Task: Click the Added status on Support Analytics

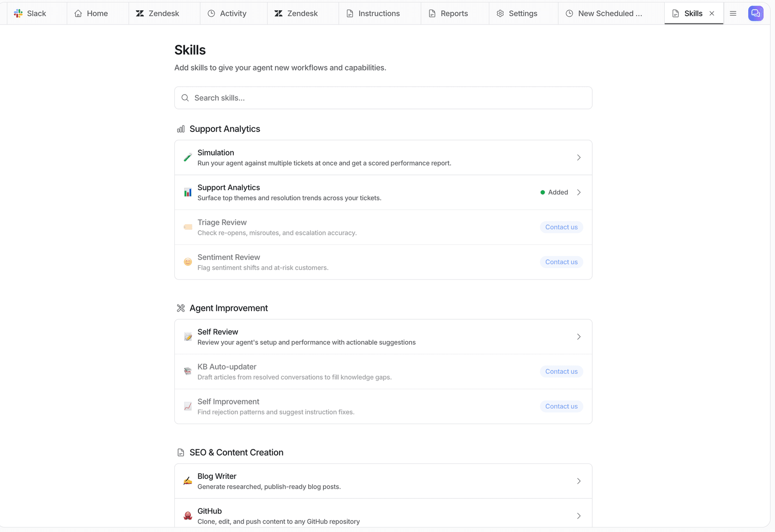Action: pos(554,192)
